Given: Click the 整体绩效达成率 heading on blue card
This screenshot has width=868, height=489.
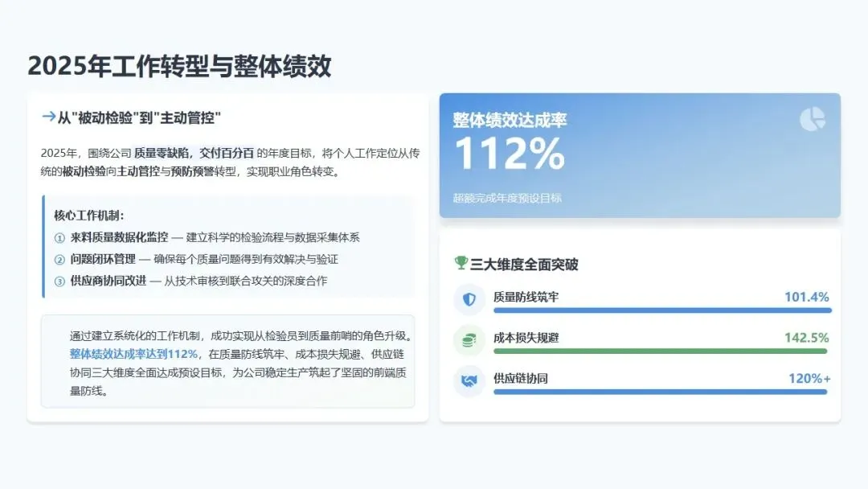Looking at the screenshot, I should click(510, 121).
